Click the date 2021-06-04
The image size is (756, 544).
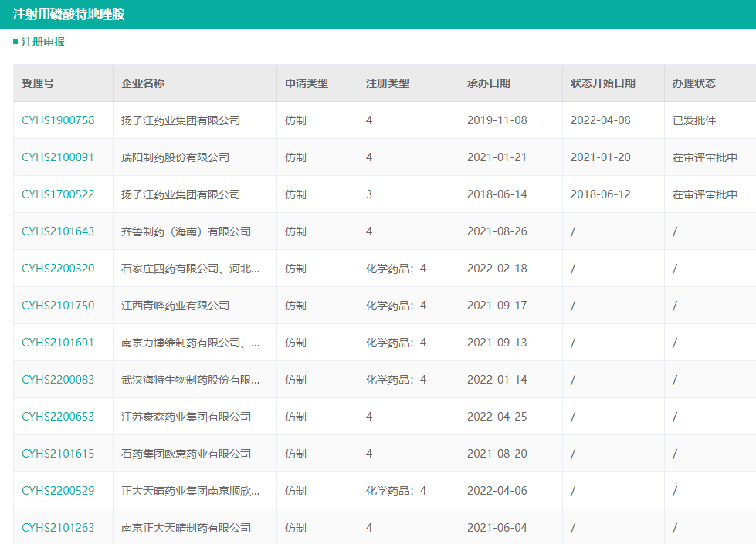tap(497, 528)
